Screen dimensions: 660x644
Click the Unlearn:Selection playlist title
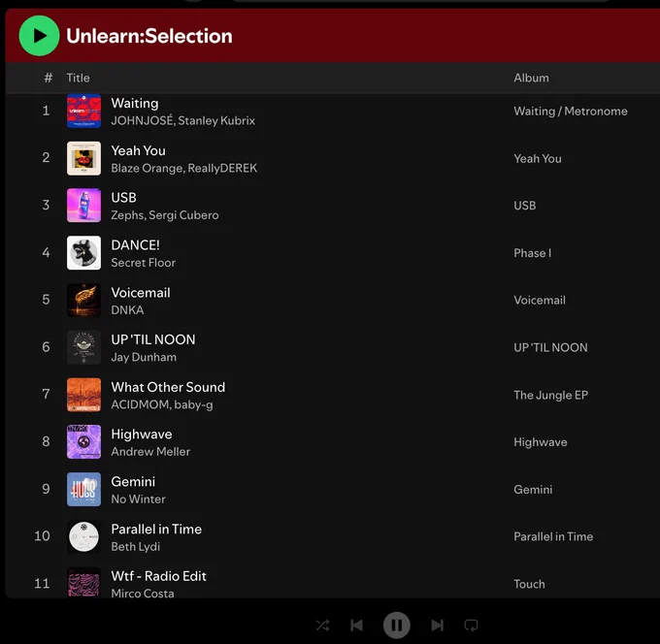(149, 36)
